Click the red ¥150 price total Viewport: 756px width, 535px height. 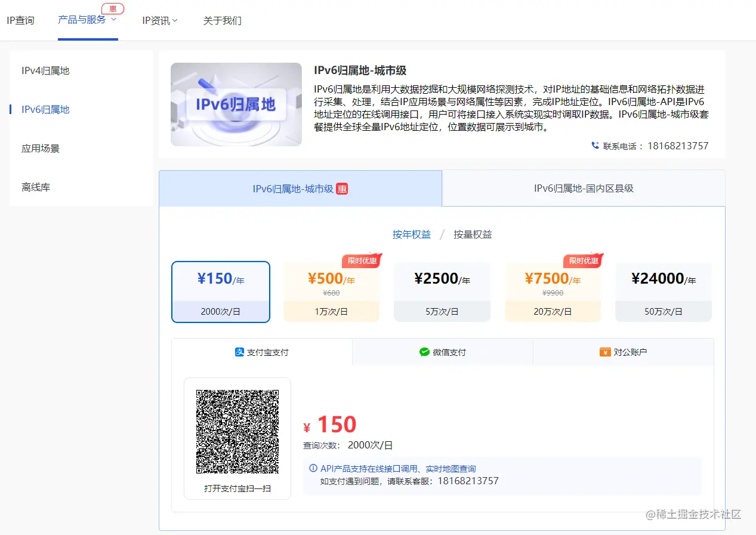[x=330, y=425]
